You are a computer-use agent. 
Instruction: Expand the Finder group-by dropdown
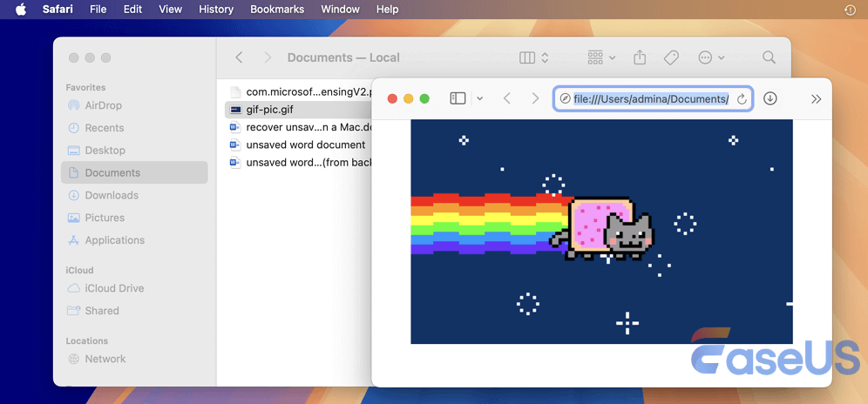pos(601,57)
